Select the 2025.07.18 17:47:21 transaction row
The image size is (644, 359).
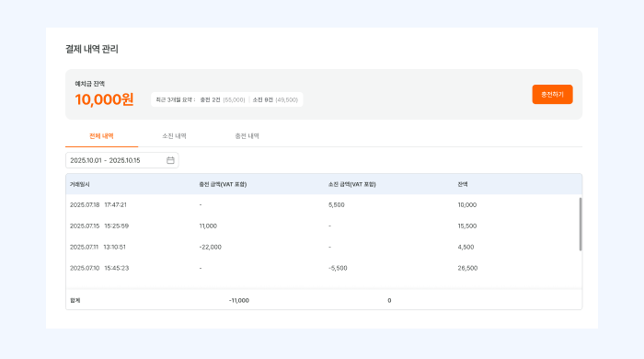coord(322,205)
